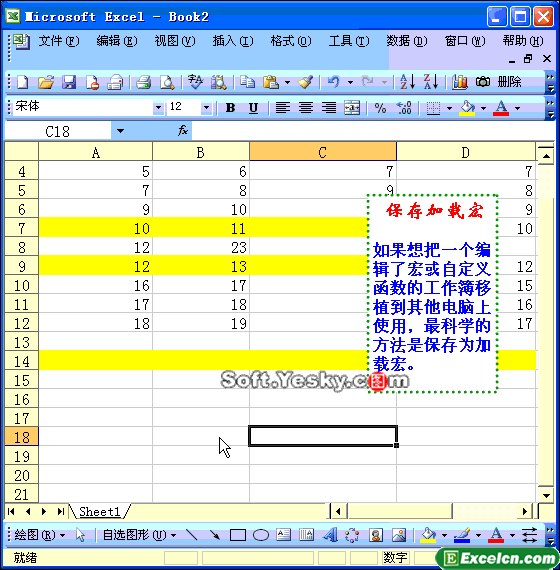
Task: Select row 14 header
Action: click(x=21, y=361)
